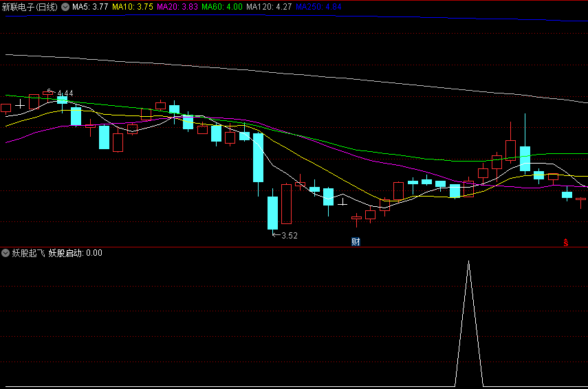
Task: Click the 妖股启动: 0.00 value
Action: click(76, 253)
